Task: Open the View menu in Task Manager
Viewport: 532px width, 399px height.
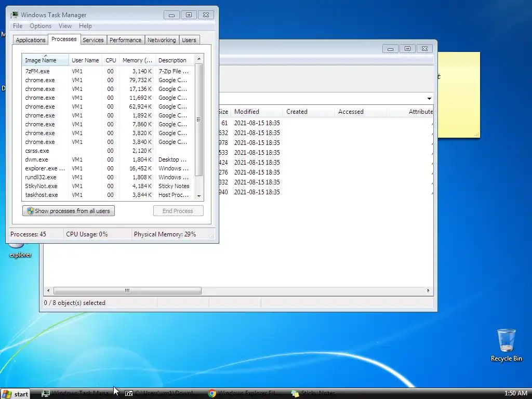Action: coord(65,26)
